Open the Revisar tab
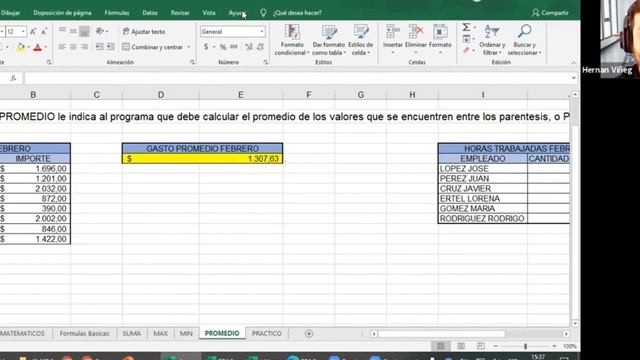 coord(180,13)
